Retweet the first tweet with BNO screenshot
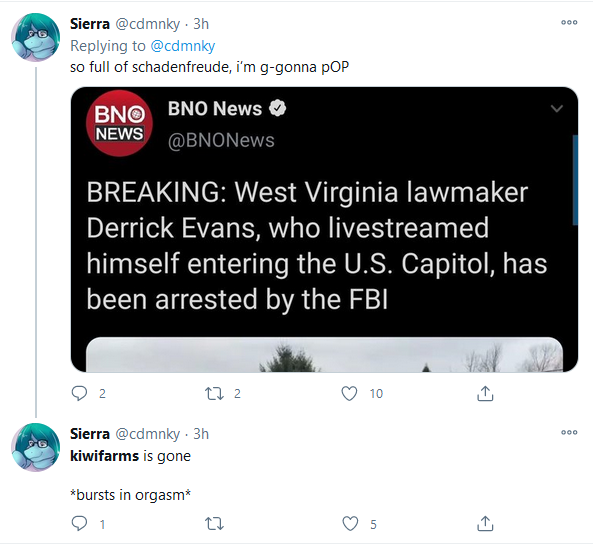This screenshot has height=546, width=593. click(214, 394)
